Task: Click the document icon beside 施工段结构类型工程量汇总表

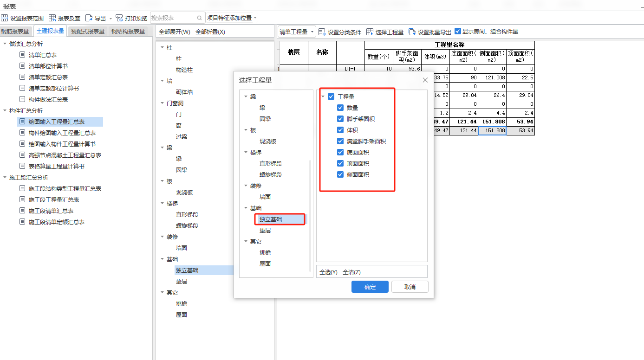Action: (x=22, y=188)
